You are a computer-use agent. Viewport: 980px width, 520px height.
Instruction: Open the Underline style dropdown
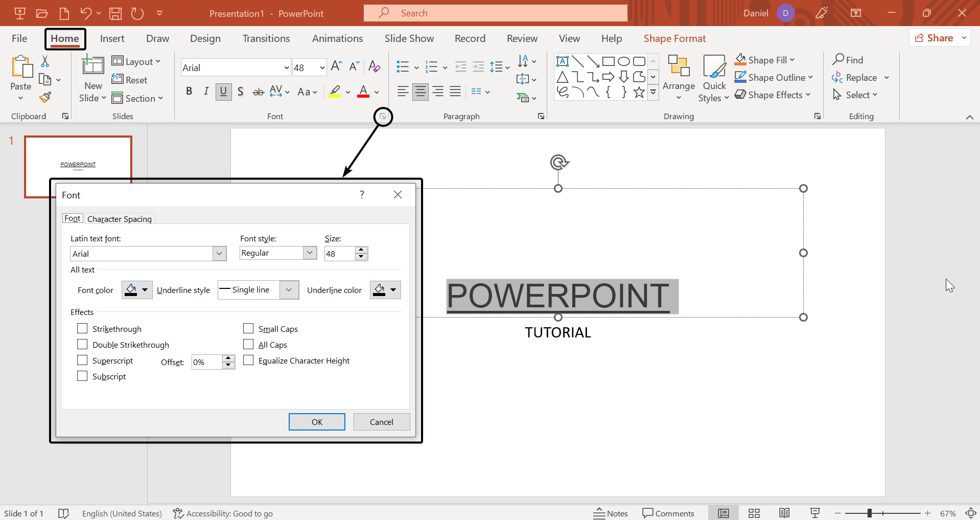289,290
